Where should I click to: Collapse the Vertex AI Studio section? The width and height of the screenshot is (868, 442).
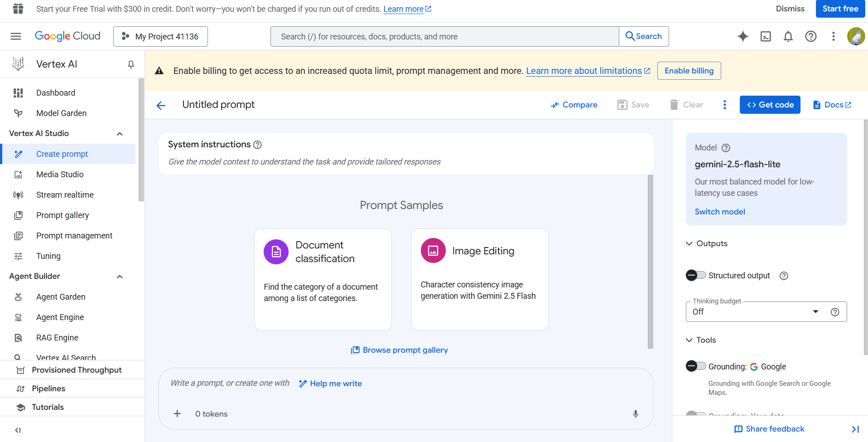coord(120,134)
